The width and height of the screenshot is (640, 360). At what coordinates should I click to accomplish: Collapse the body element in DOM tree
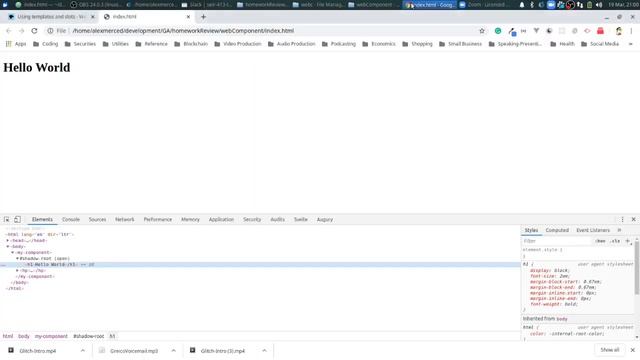coord(7,247)
